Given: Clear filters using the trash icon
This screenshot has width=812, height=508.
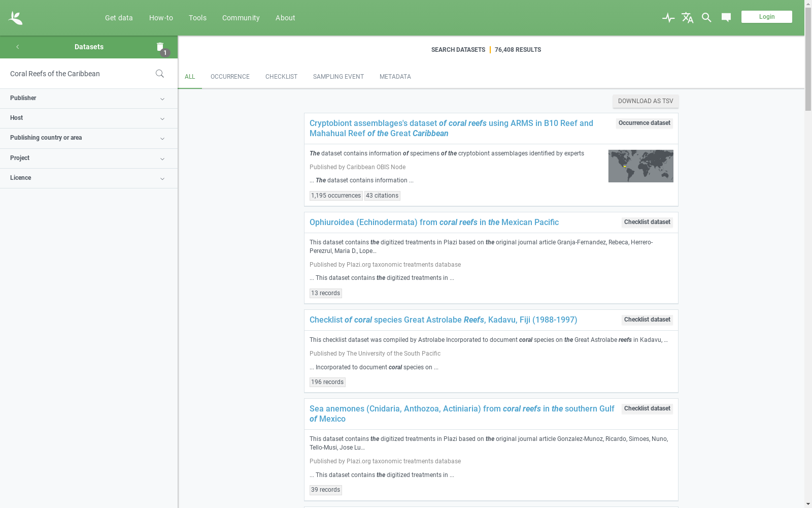Looking at the screenshot, I should [x=160, y=47].
